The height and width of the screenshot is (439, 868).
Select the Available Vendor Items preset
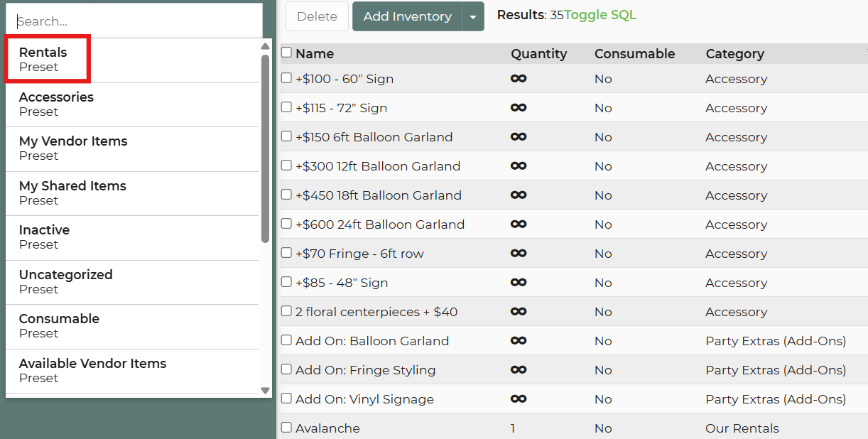tap(92, 370)
